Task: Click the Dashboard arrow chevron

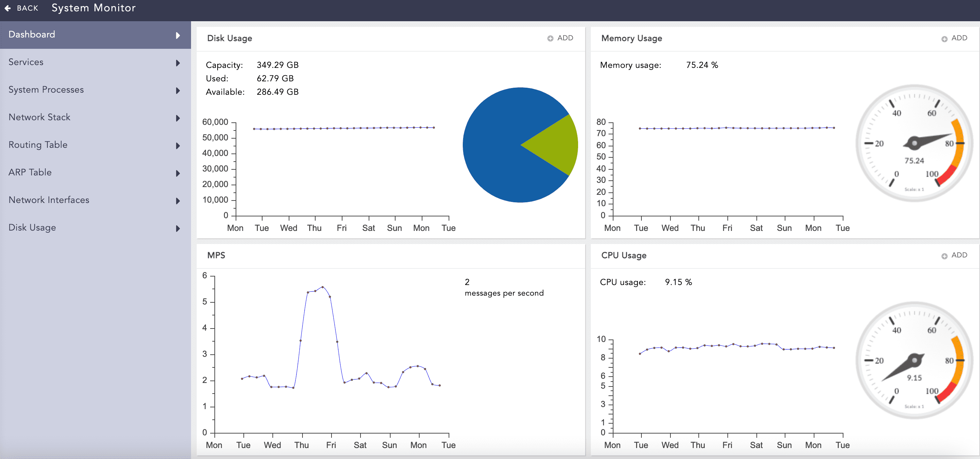Action: pos(178,35)
